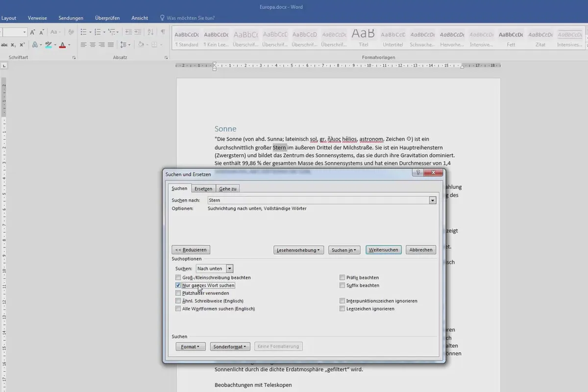Apply text effects with the outlined A icon

(x=35, y=45)
